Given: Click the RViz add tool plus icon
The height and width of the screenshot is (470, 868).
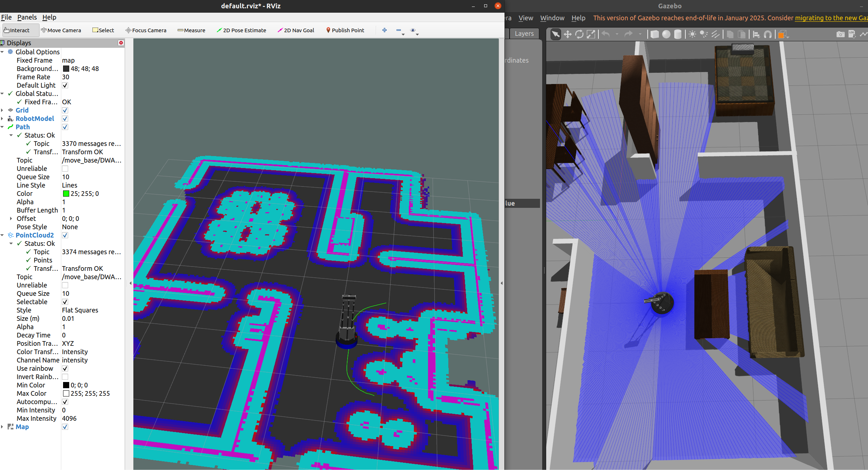Looking at the screenshot, I should click(385, 30).
